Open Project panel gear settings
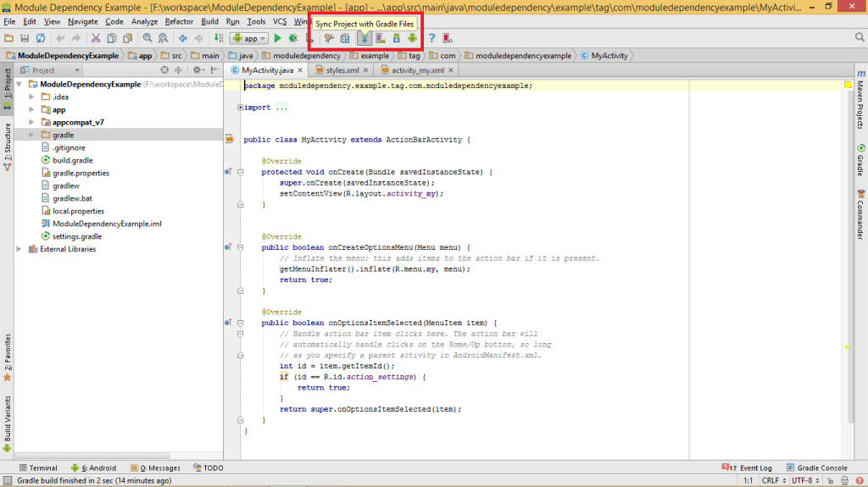Viewport: 868px width, 487px height. [198, 70]
